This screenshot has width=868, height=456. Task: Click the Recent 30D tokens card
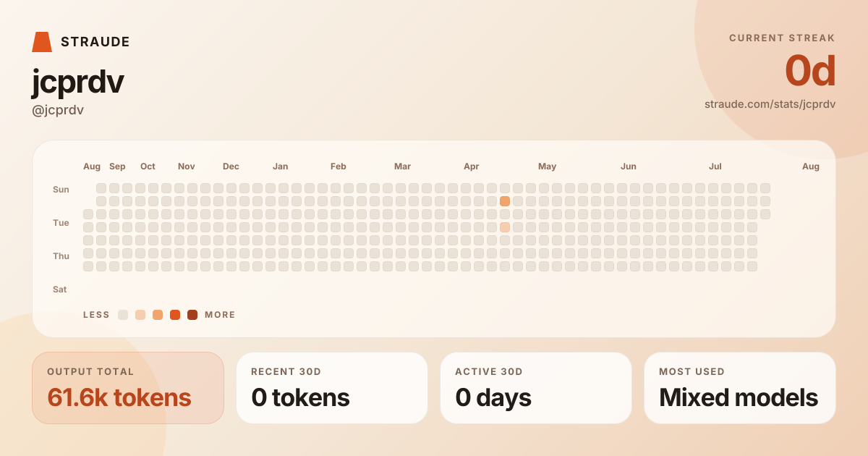332,388
